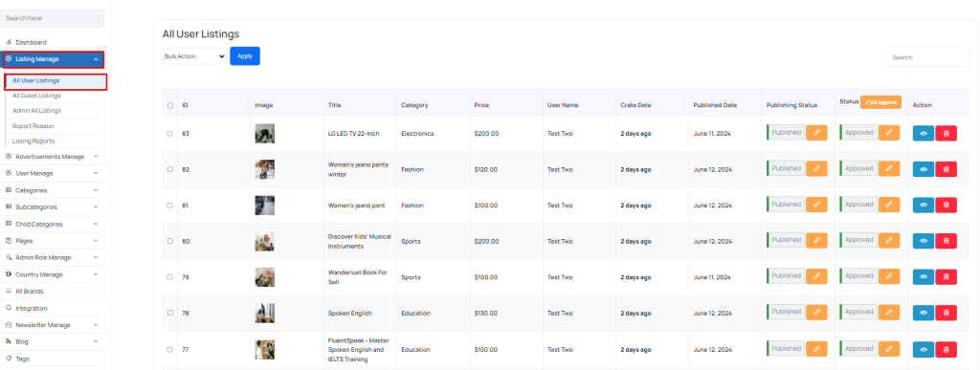Open the Bulk Action dropdown
The height and width of the screenshot is (370, 980).
[x=194, y=56]
